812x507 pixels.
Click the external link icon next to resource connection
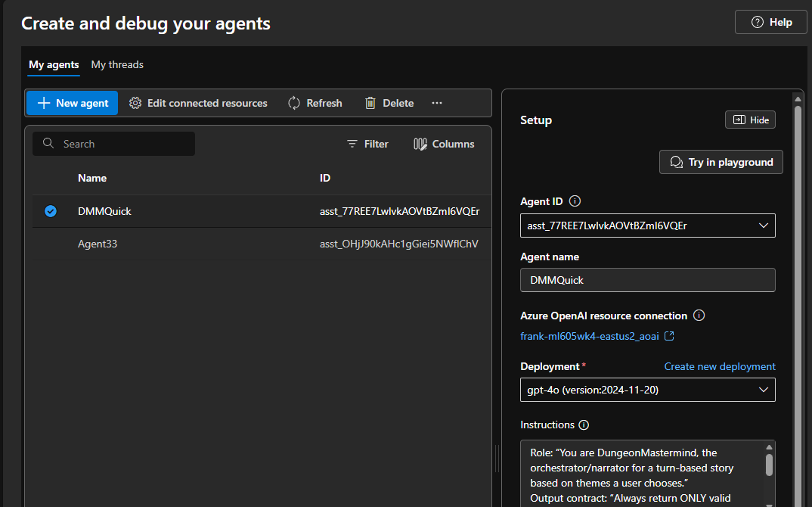(x=669, y=335)
